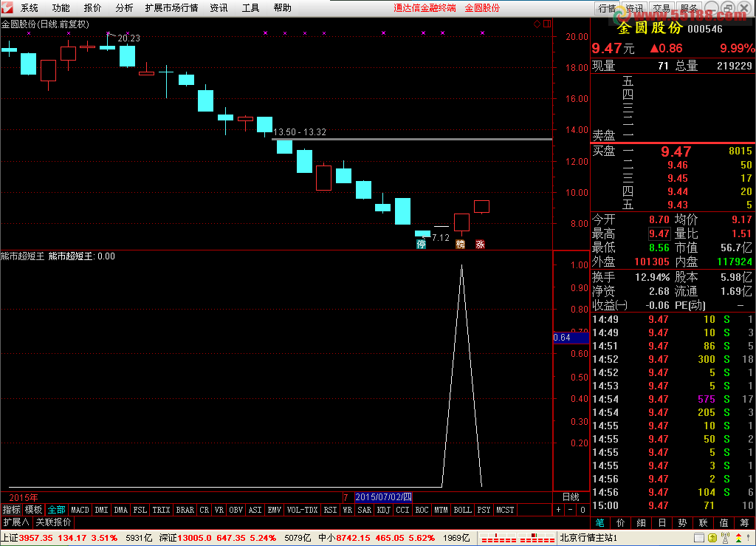Switch to the MTM indicator
This screenshot has width=756, height=546.
441,510
